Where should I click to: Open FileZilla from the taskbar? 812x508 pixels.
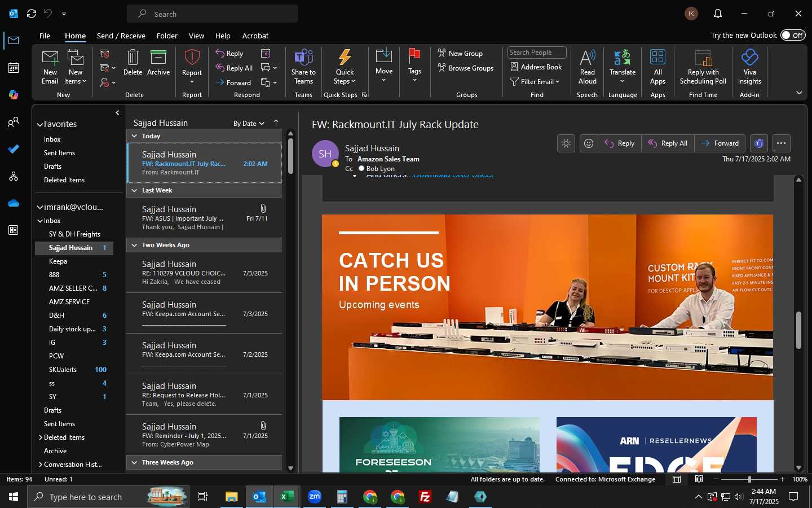[x=425, y=497]
